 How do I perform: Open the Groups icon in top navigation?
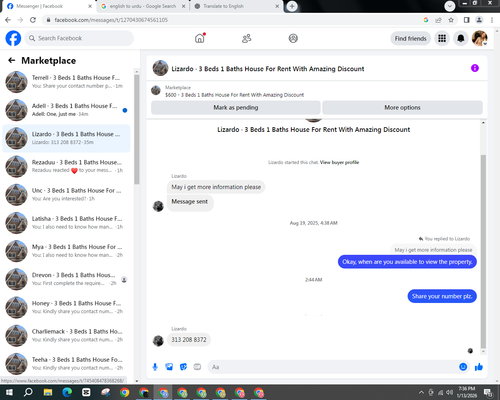[293, 38]
